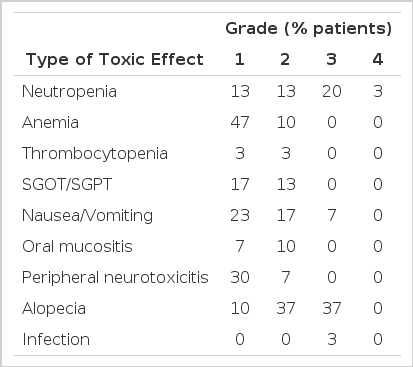Click Nausea/Vomiting grade 1 value 23
Image resolution: width=413 pixels, height=367 pixels.
240,215
